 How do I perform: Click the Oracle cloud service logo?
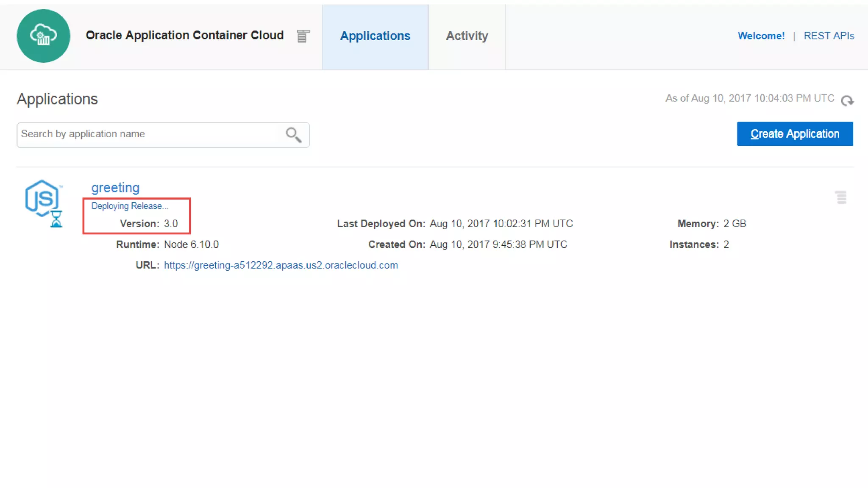[43, 36]
